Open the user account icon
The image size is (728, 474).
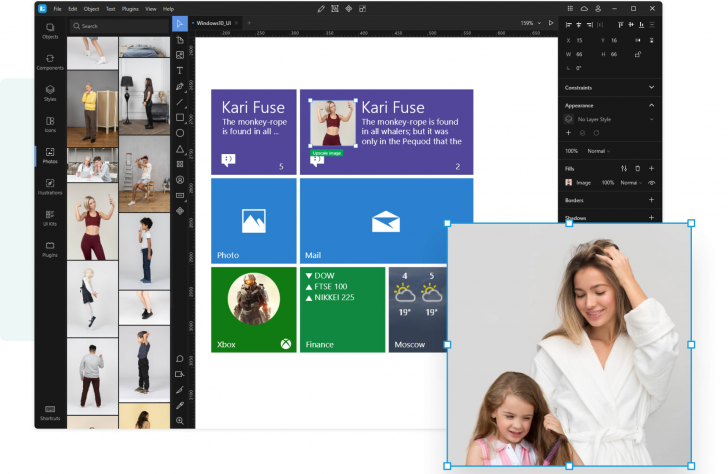click(x=598, y=8)
